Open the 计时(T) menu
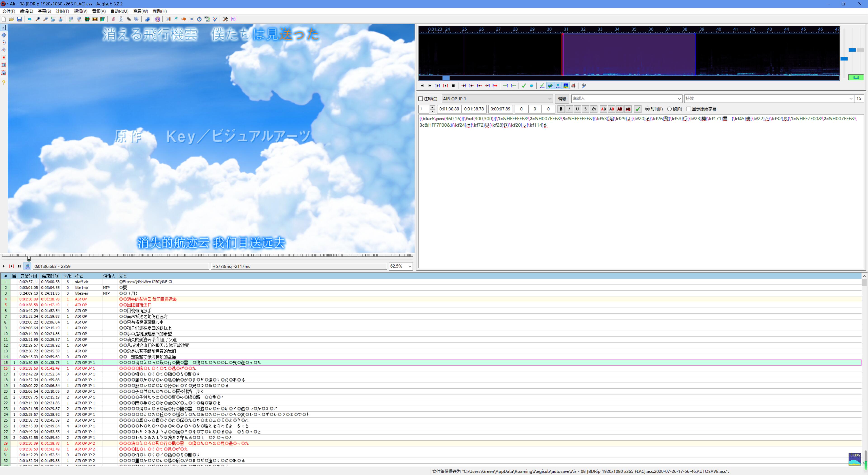The height and width of the screenshot is (475, 868). click(62, 11)
